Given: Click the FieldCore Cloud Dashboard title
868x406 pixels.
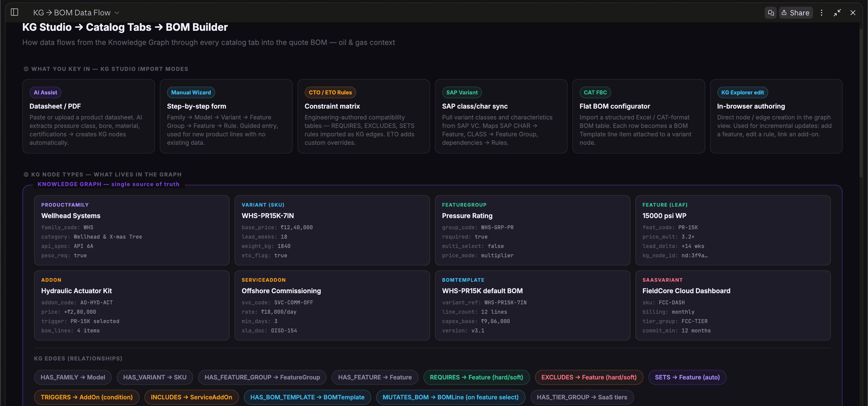Looking at the screenshot, I should click(686, 291).
